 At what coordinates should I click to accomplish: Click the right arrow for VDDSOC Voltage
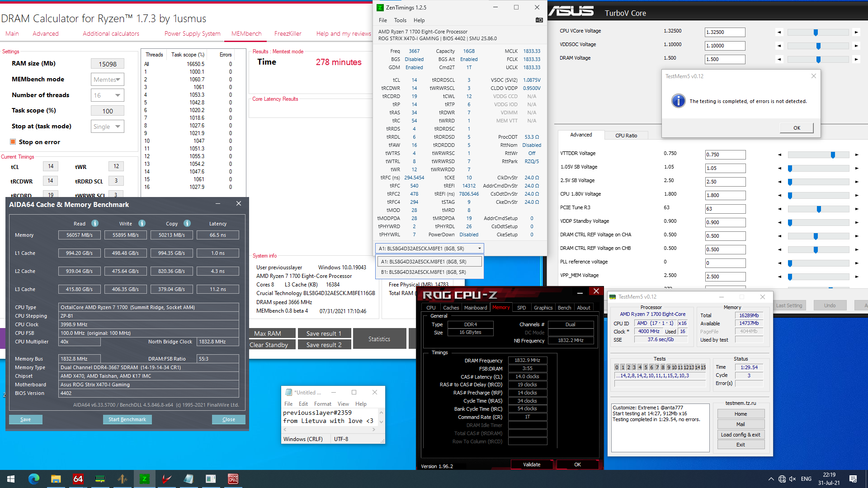[x=856, y=46]
